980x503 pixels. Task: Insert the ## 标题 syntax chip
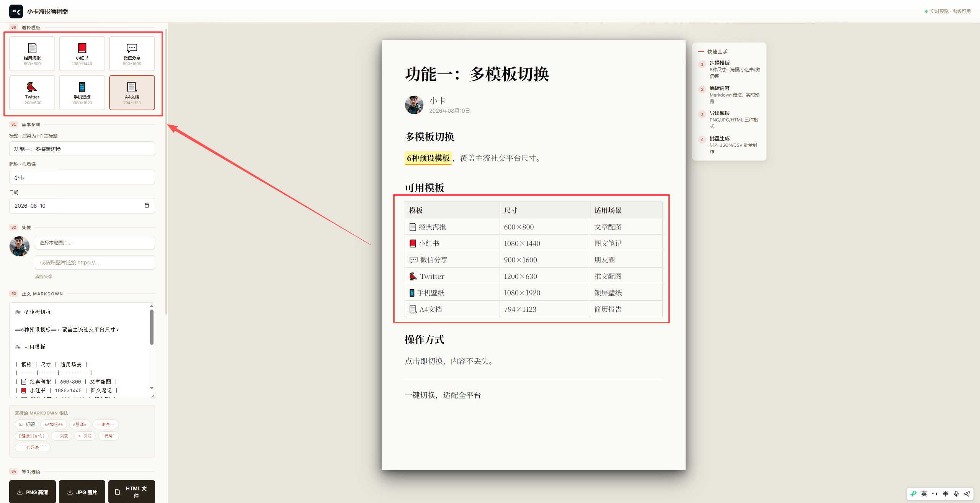(27, 424)
